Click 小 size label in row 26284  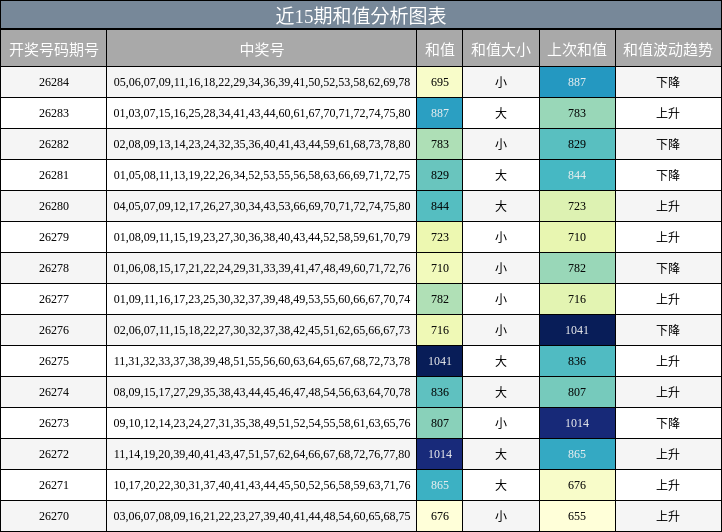[x=501, y=82]
